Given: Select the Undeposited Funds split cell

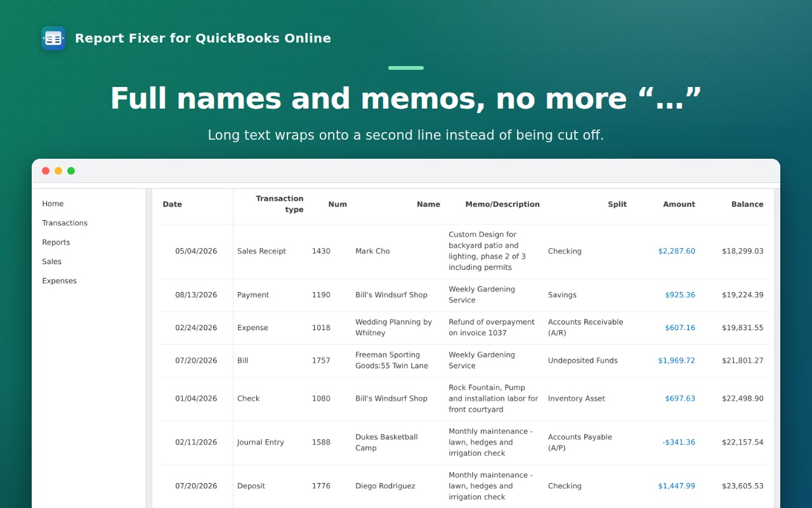Looking at the screenshot, I should [x=582, y=361].
